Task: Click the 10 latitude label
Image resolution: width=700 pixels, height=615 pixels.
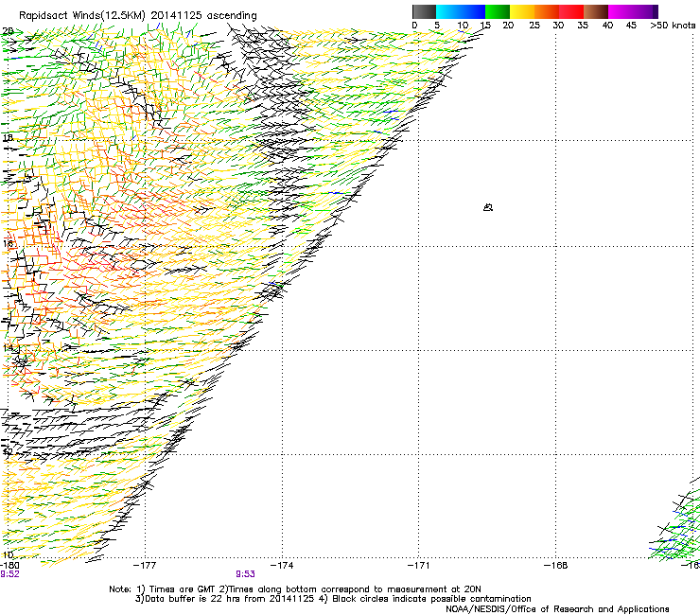Action: 8,554
